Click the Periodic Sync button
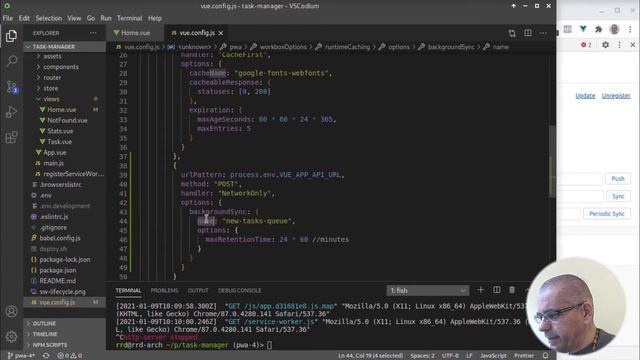Screen dimensions: 640x360 tap(607, 214)
